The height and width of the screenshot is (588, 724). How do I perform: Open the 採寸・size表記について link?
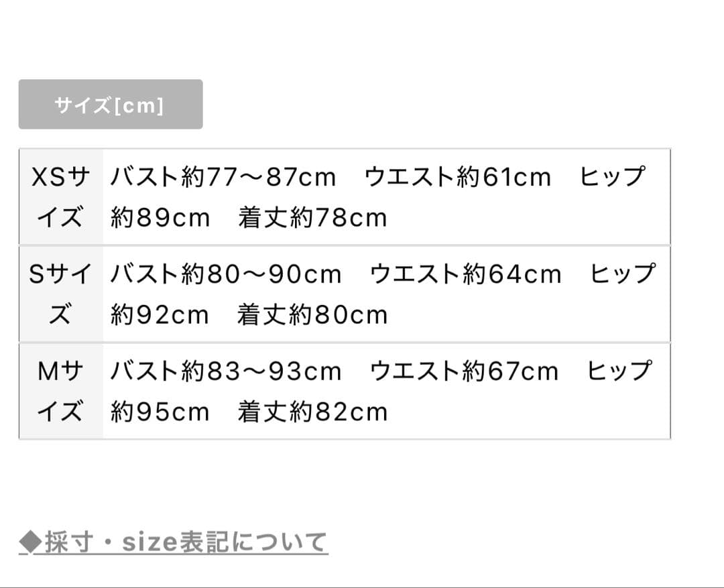[186, 542]
